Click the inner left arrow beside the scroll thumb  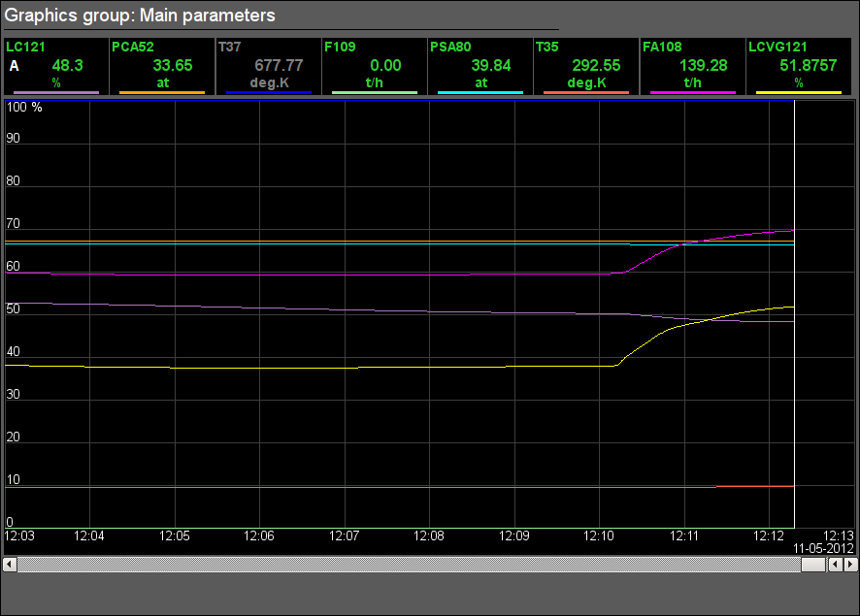836,564
